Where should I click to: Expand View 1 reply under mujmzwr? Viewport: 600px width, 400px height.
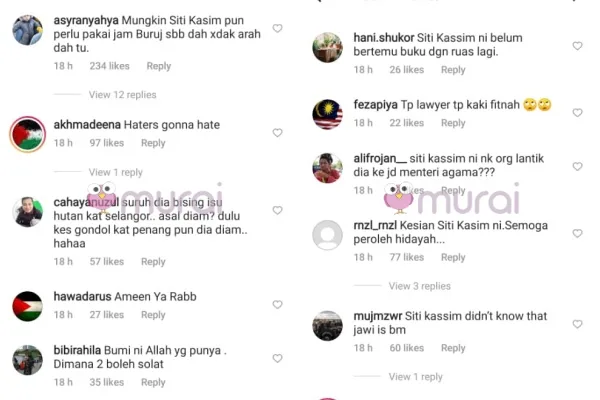(x=416, y=377)
